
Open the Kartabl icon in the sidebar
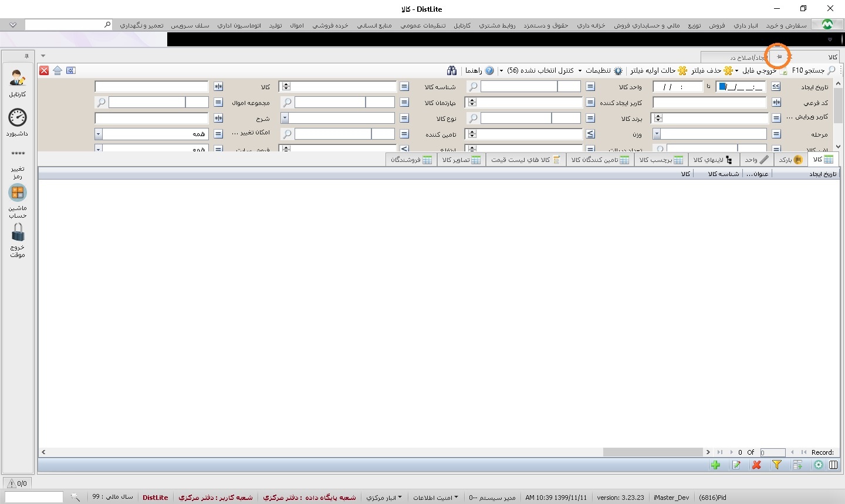point(18,82)
